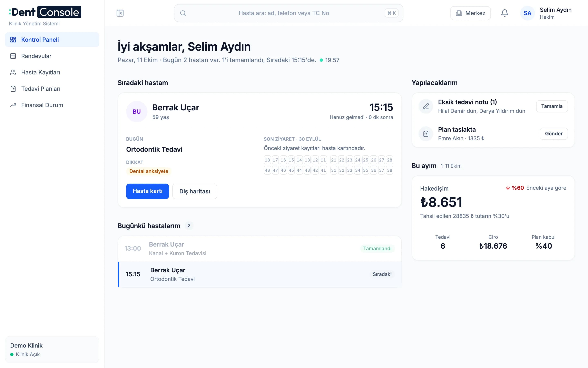Select tooth 18 in the tooth chart
The height and width of the screenshot is (368, 588).
click(267, 160)
